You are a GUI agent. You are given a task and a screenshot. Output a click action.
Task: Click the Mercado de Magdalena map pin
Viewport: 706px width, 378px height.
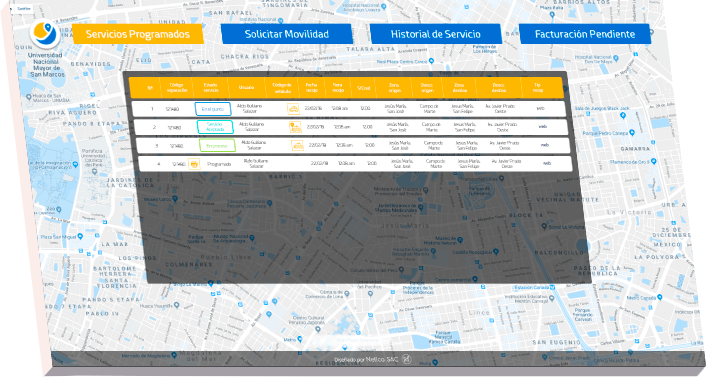pyautogui.click(x=174, y=356)
